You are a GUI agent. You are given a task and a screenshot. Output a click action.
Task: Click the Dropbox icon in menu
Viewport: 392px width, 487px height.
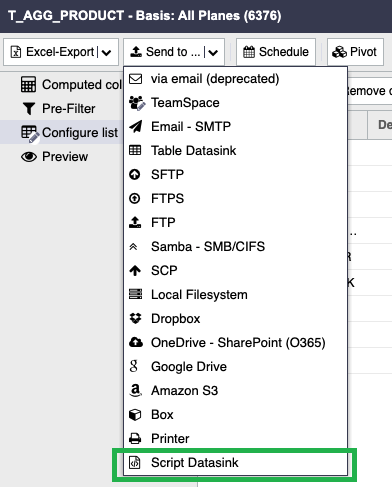[135, 319]
